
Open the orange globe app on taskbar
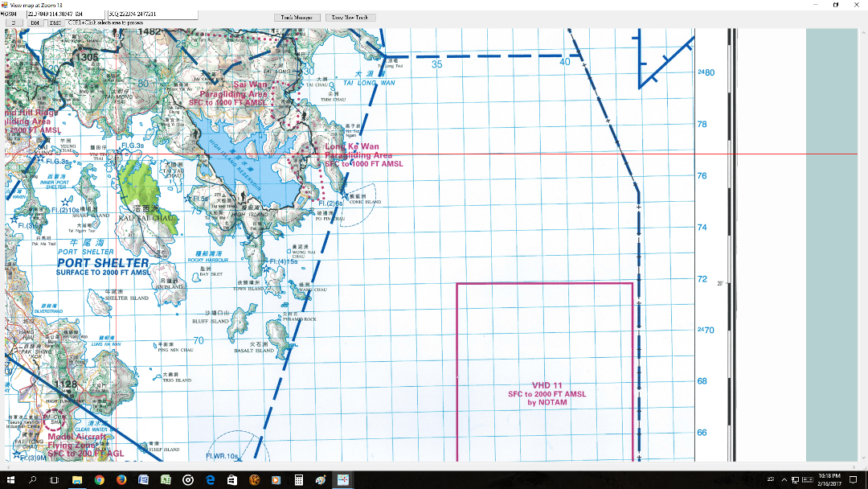click(254, 479)
